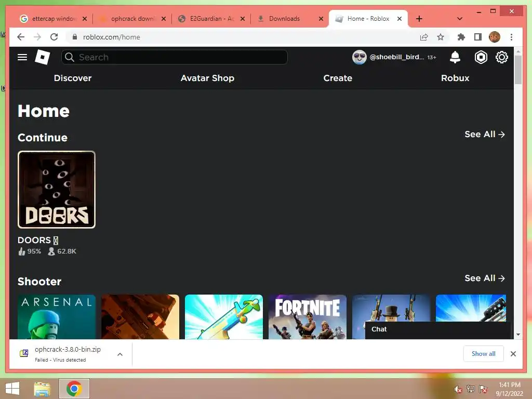Image resolution: width=532 pixels, height=399 pixels.
Task: Expand ophcrack download options chevron
Action: click(x=120, y=354)
